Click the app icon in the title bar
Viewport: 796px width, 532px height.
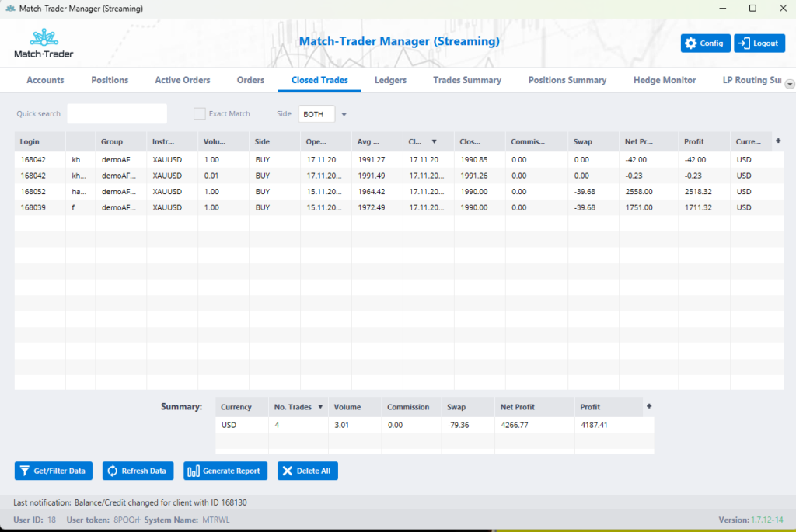point(10,8)
